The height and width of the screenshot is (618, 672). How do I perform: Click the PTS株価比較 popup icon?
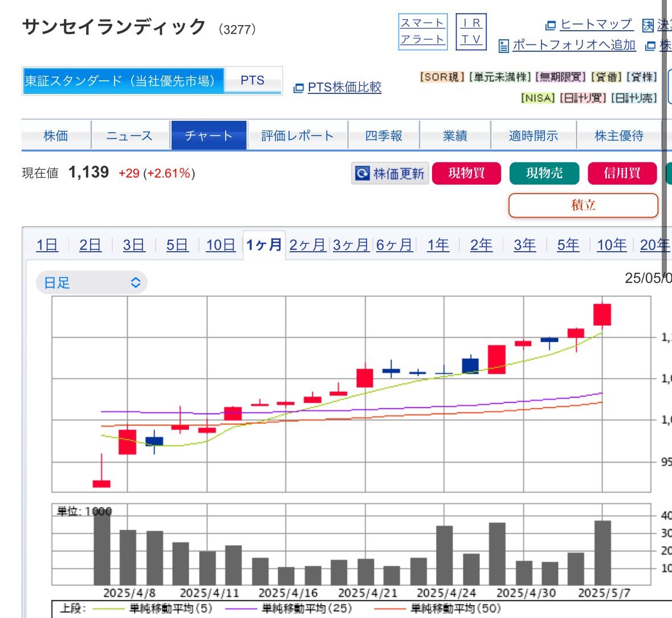coord(298,88)
